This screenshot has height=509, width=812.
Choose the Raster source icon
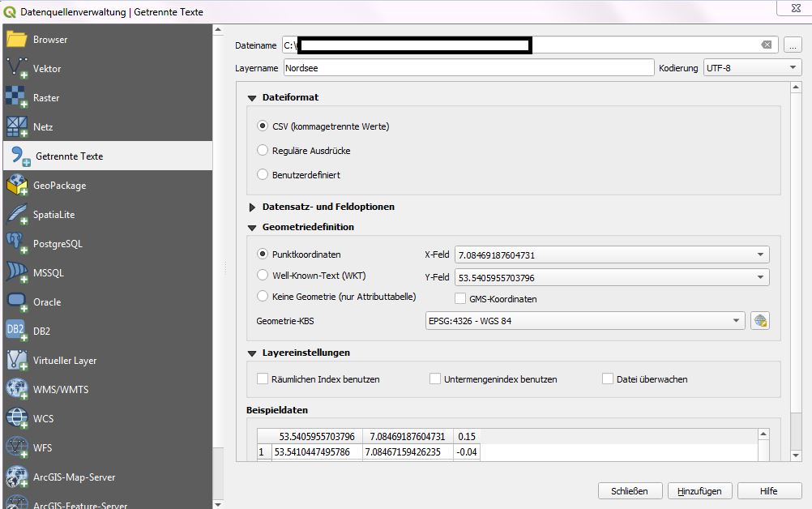[x=17, y=97]
